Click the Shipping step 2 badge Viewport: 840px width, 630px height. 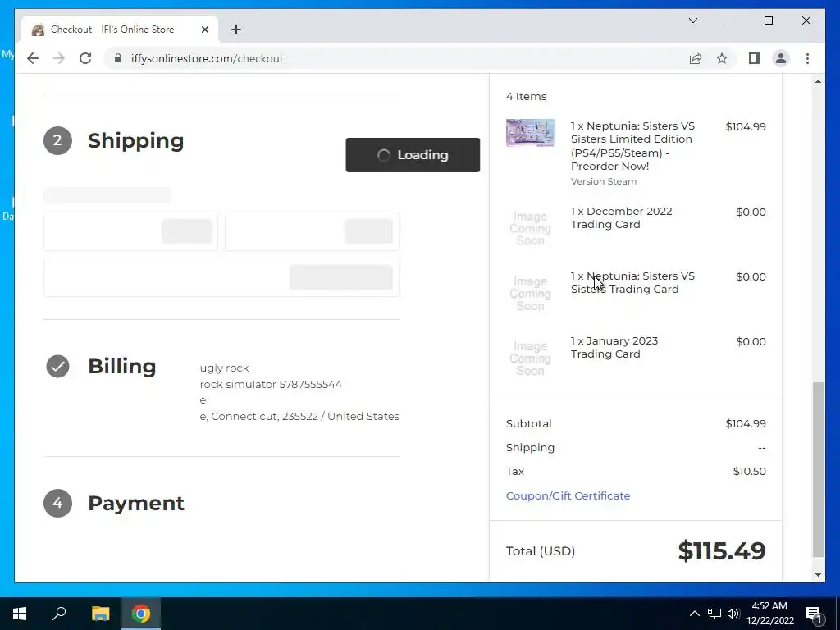57,140
